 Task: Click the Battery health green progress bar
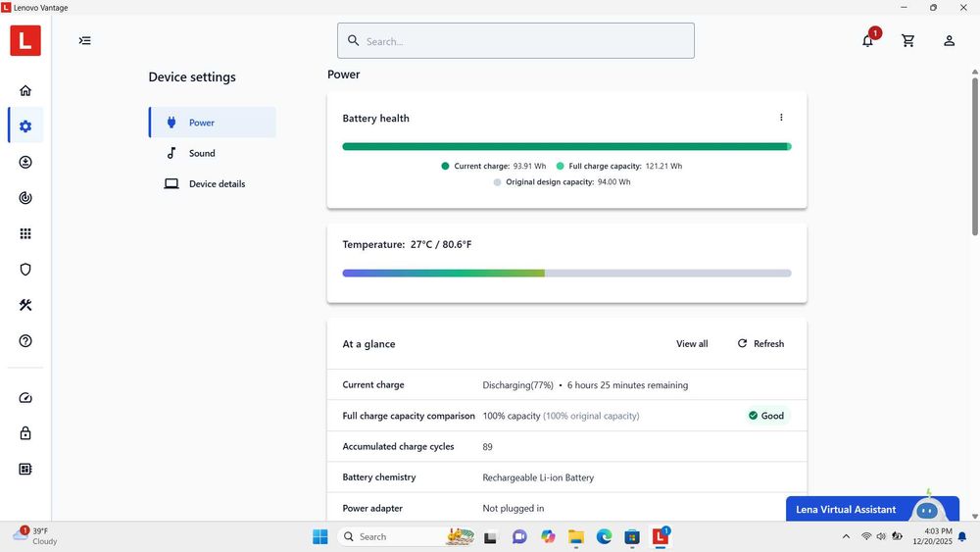pos(566,146)
